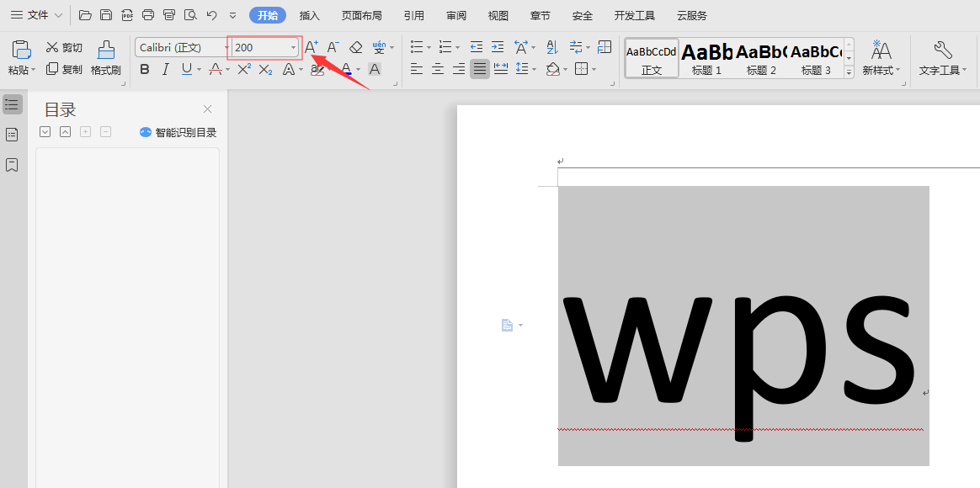This screenshot has width=980, height=488.
Task: Close the 目录 panel
Action: 207,109
